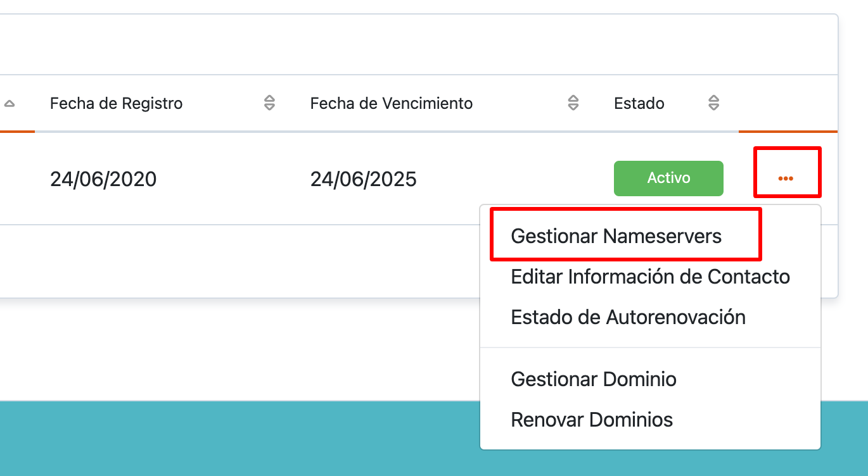This screenshot has width=868, height=476.
Task: Click the Estado column header
Action: click(639, 103)
